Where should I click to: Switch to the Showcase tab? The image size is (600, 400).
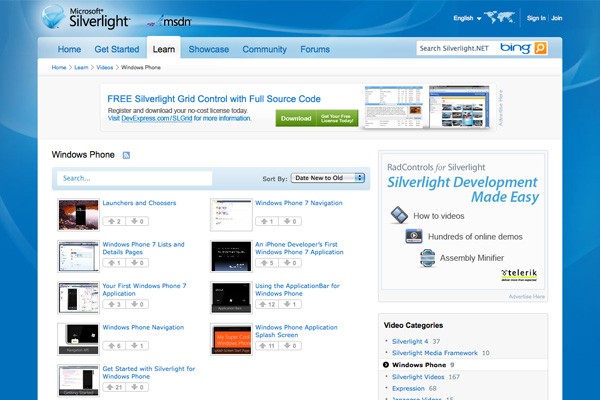pos(209,49)
